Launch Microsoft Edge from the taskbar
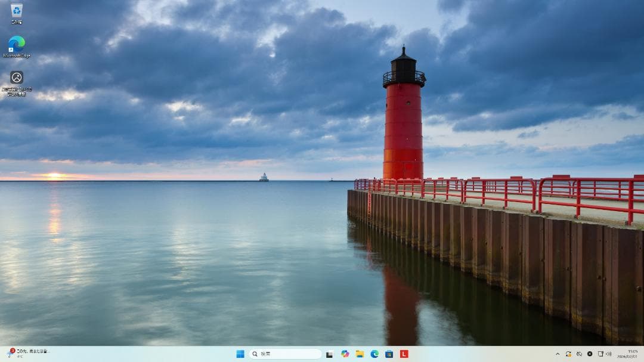 point(374,354)
